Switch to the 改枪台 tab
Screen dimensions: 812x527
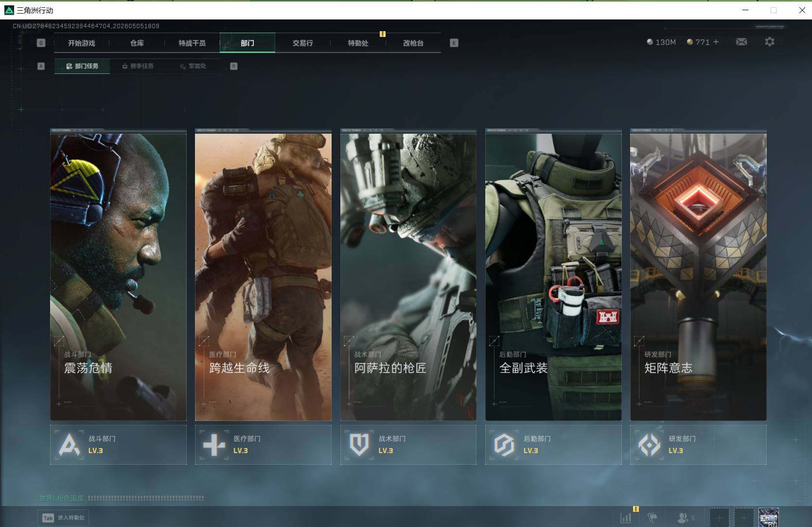[413, 43]
